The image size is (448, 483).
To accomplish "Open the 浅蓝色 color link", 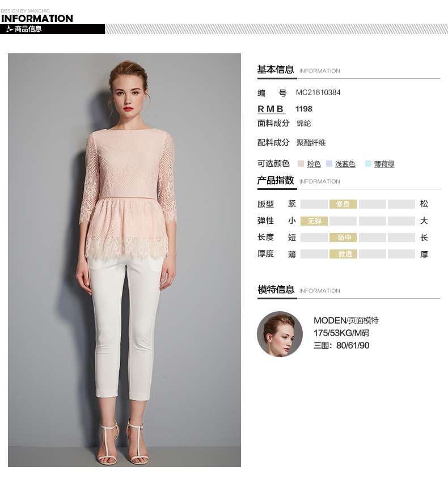I will tap(345, 164).
